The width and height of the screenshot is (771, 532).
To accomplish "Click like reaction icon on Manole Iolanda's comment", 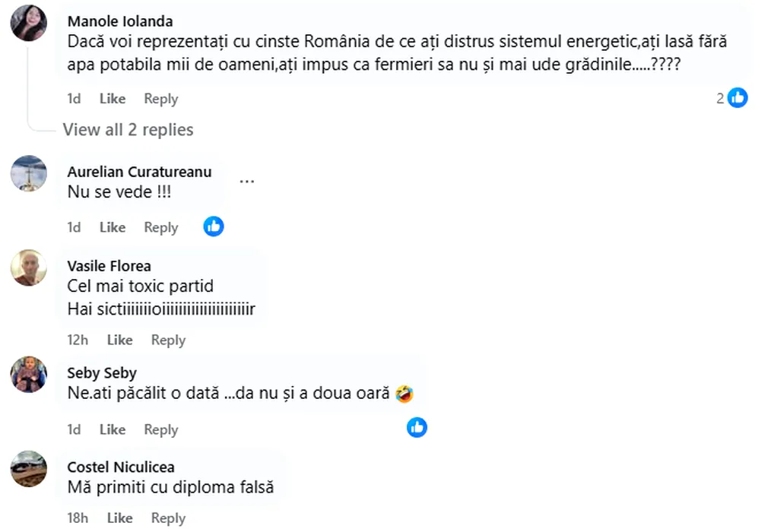I will (738, 97).
